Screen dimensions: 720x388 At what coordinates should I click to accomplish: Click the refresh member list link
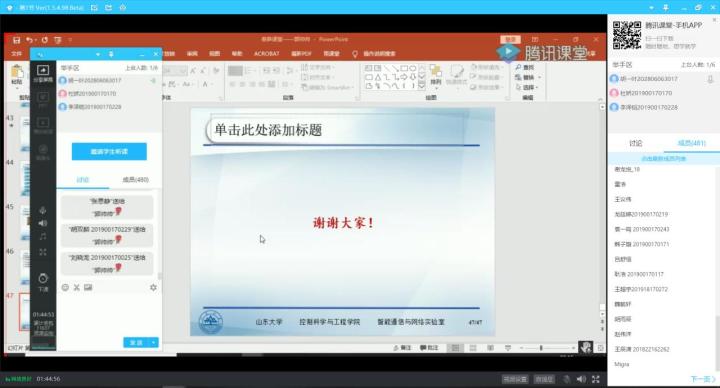pos(664,158)
